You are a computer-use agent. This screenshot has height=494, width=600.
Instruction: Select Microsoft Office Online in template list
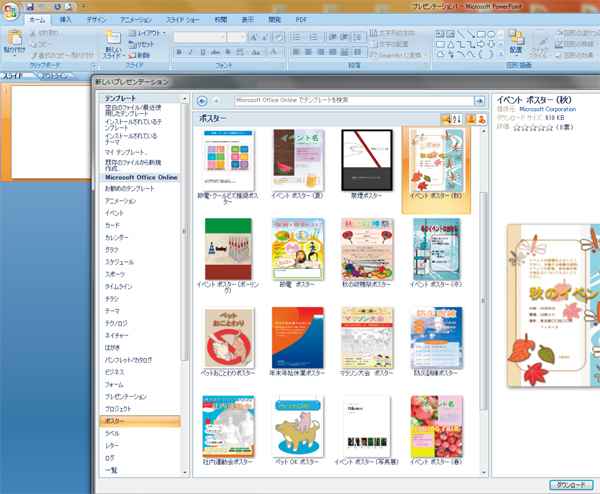(140, 178)
